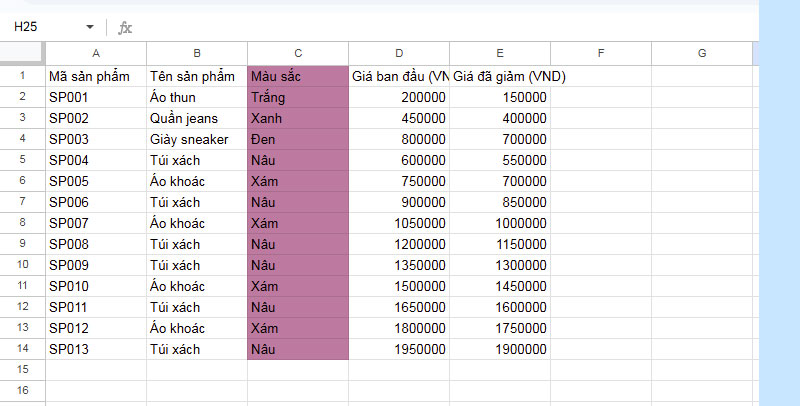Select cell containing SP007
This screenshot has height=406, width=800.
tap(96, 223)
